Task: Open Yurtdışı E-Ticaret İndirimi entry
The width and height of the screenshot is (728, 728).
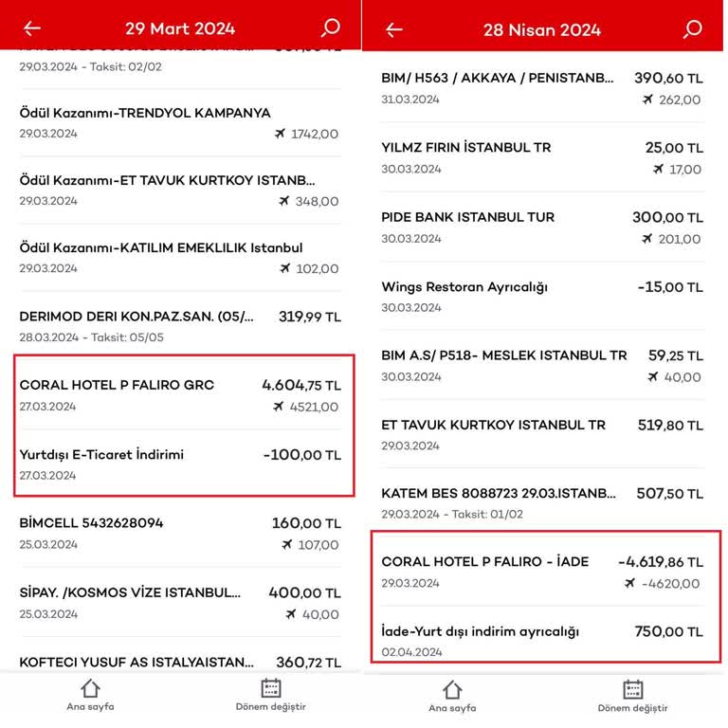Action: [x=180, y=464]
